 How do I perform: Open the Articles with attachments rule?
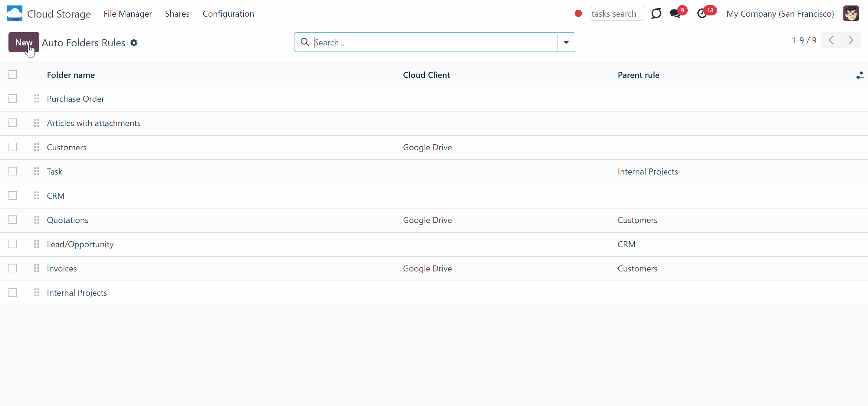click(x=94, y=123)
